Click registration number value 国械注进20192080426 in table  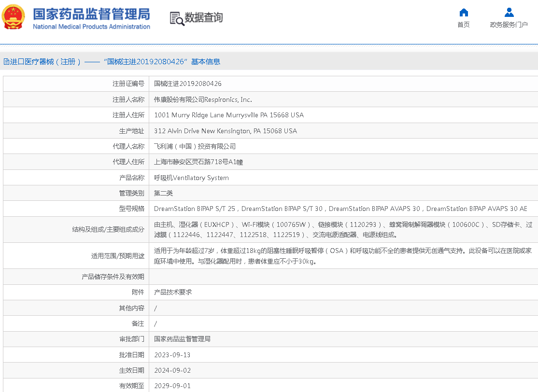(x=188, y=84)
